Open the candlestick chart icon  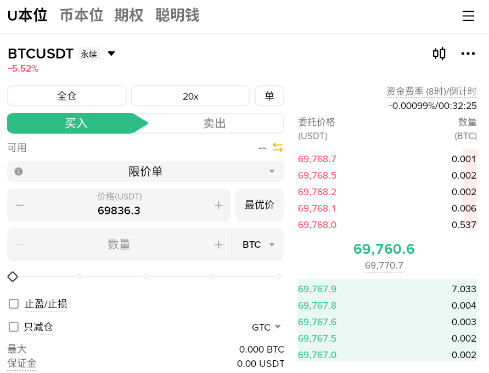click(x=439, y=54)
